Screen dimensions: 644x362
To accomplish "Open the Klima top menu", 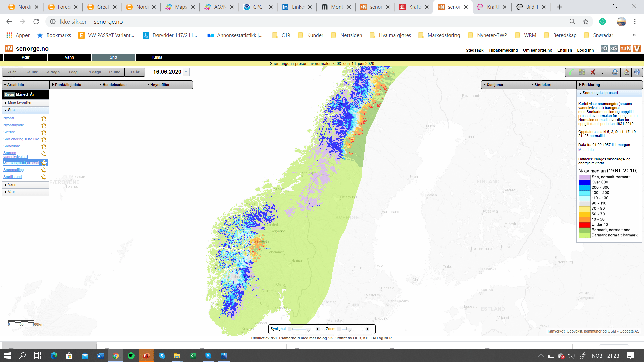I will (x=157, y=57).
